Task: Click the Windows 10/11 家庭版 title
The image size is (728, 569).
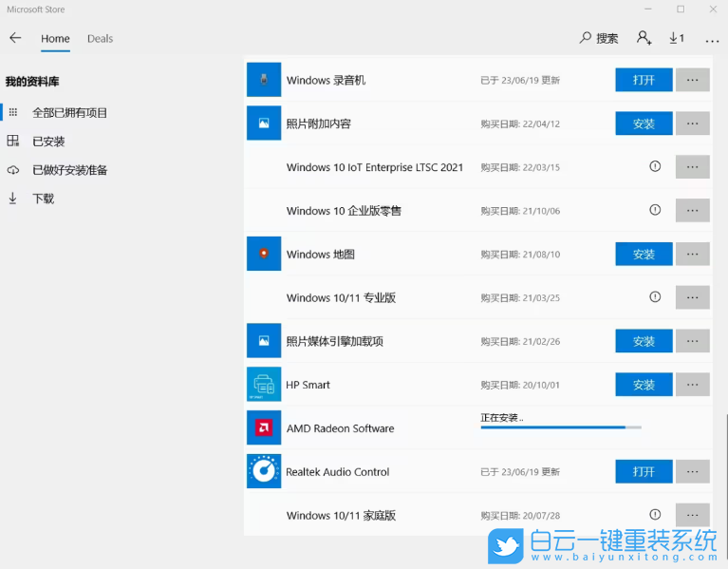Action: pos(342,515)
